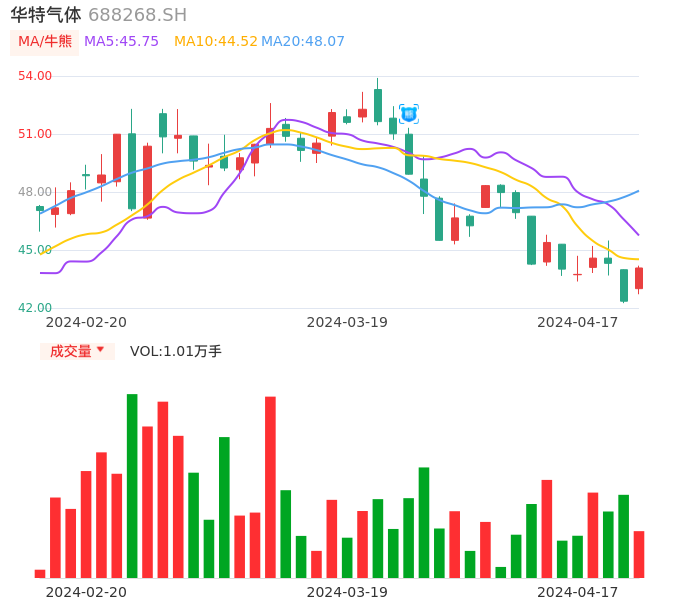Click the tallest green volume bar

click(132, 486)
